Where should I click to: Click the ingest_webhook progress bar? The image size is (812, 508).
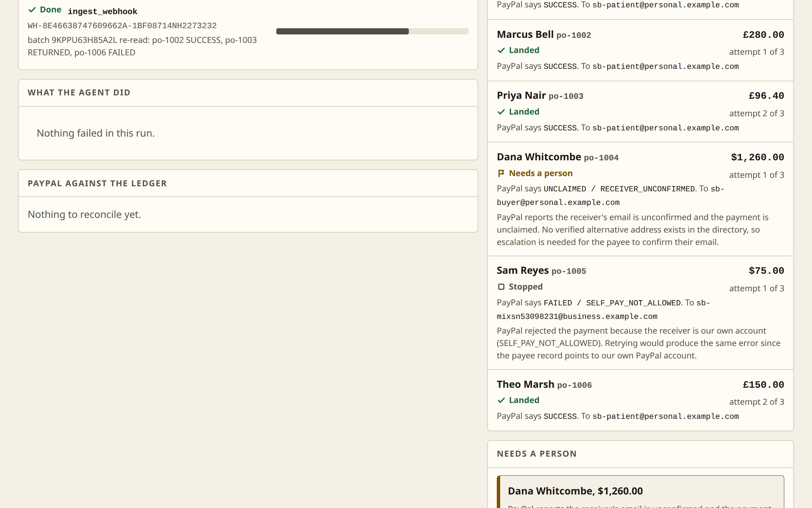click(372, 31)
